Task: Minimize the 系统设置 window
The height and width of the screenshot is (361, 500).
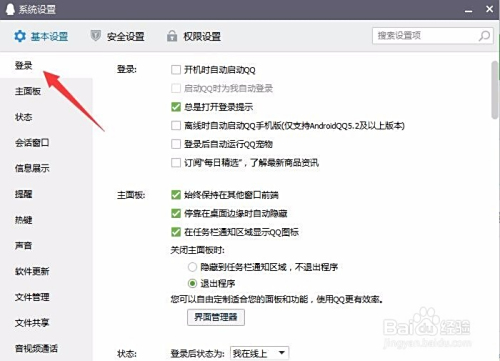Action: click(x=469, y=10)
